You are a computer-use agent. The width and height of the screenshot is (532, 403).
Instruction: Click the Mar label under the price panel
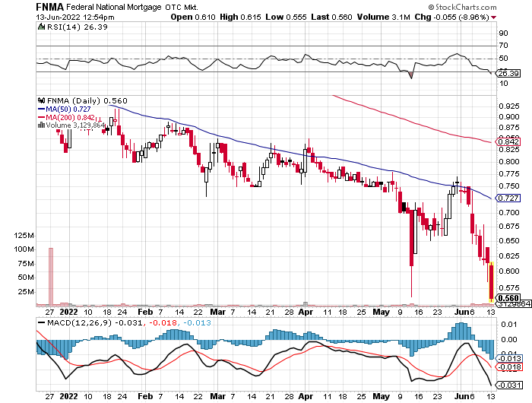coord(217,312)
